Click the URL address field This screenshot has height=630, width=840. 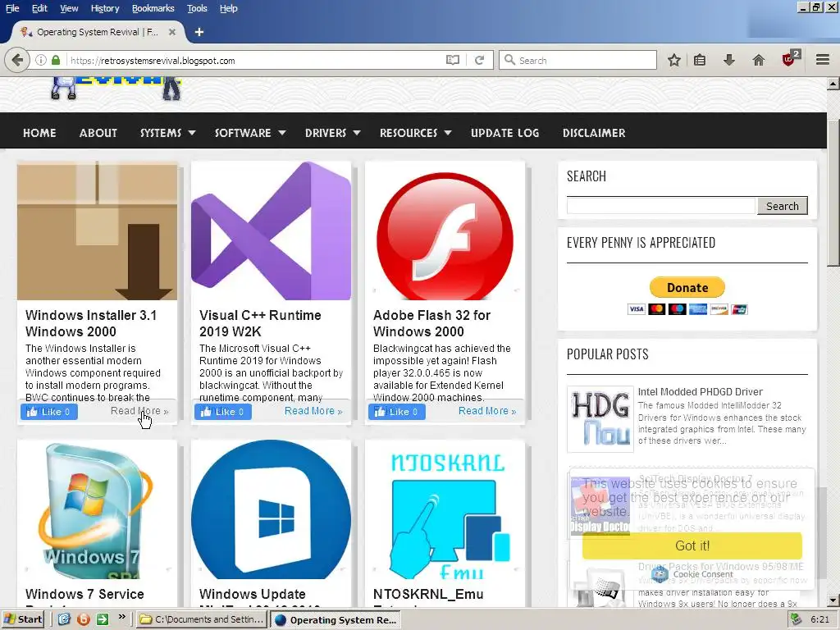tap(254, 60)
